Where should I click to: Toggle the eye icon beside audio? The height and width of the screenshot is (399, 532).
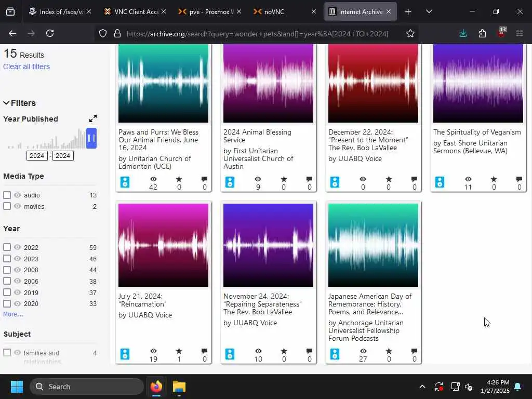click(17, 195)
